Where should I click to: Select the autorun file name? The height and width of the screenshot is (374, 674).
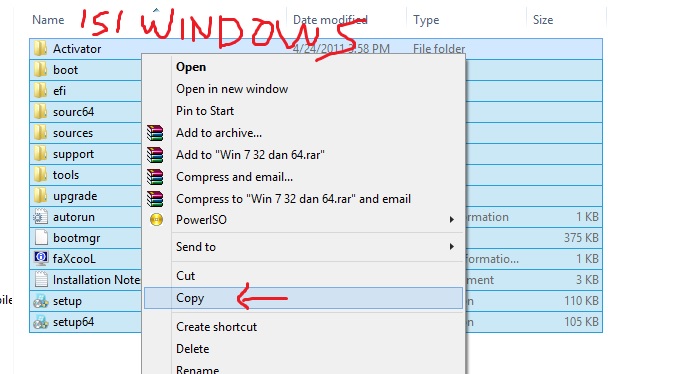coord(74,217)
